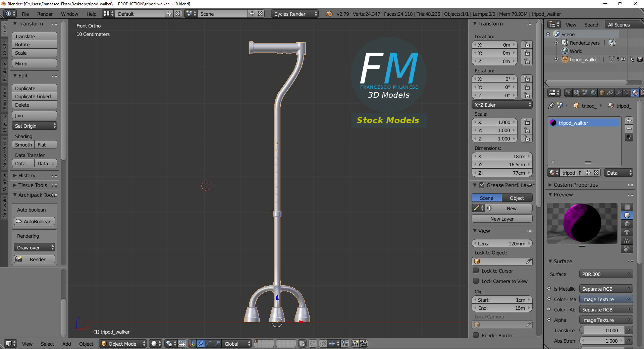Open the XYZ Euler rotation mode dropdown

point(502,105)
